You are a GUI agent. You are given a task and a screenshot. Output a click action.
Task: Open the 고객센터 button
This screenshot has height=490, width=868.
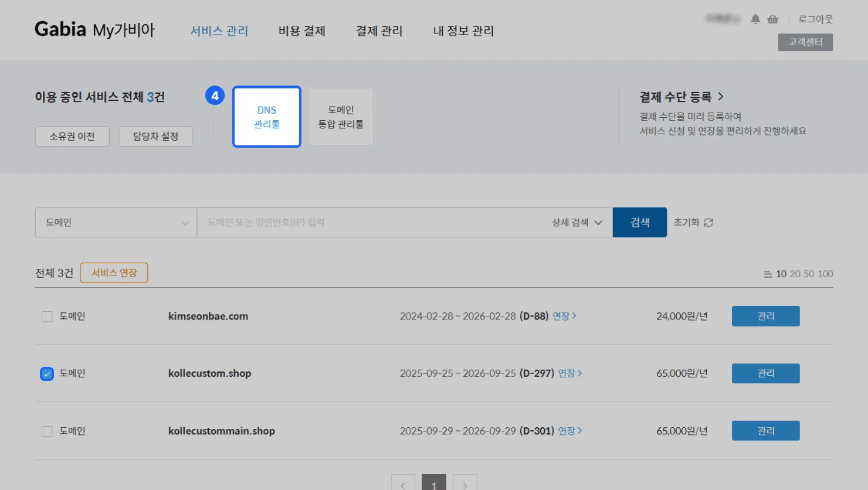click(805, 42)
